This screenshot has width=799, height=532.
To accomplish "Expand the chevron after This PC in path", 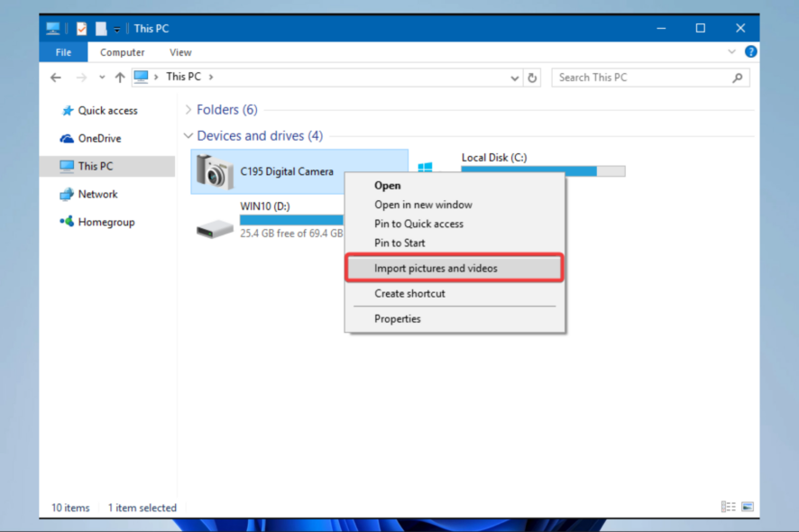I will pos(211,77).
